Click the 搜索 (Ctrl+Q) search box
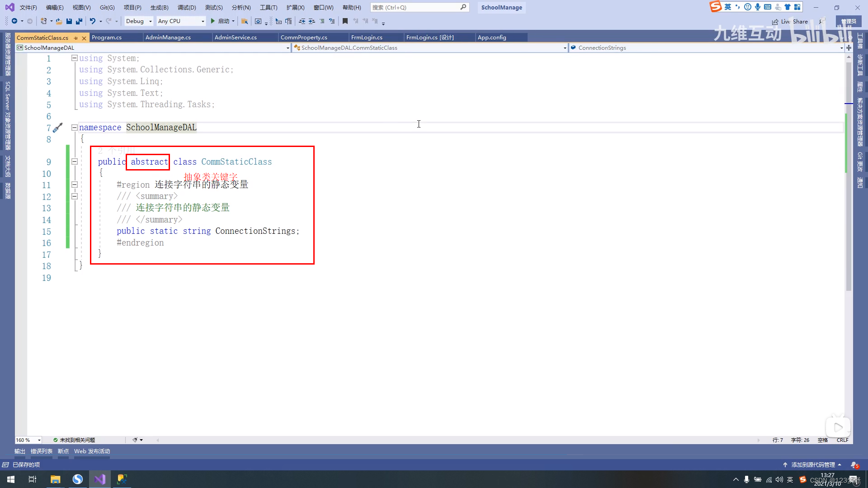The height and width of the screenshot is (488, 868). (x=419, y=7)
